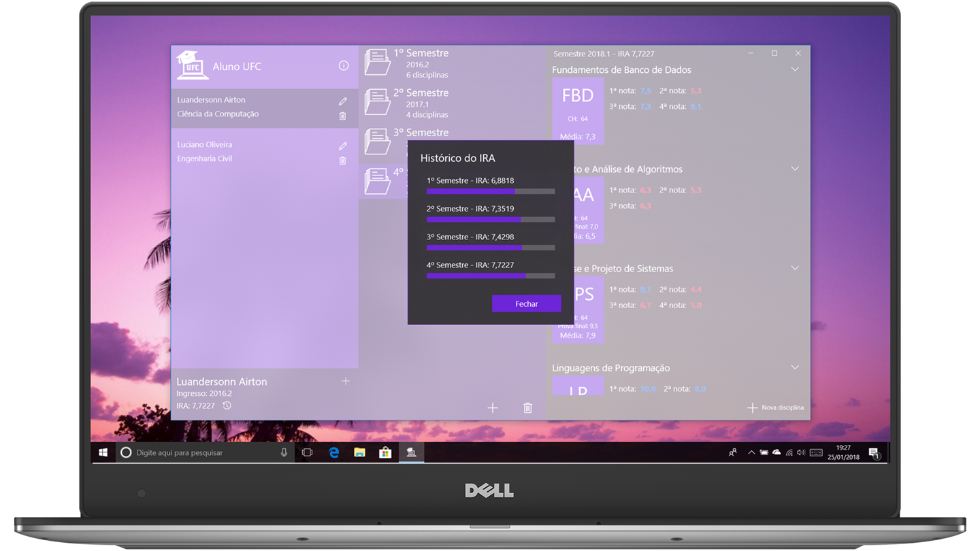Open Windows Start menu
Screen dimensions: 980x551
(103, 452)
